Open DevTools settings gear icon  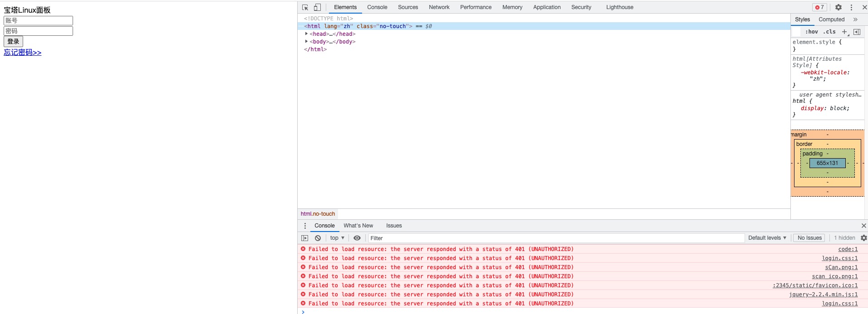[x=839, y=7]
